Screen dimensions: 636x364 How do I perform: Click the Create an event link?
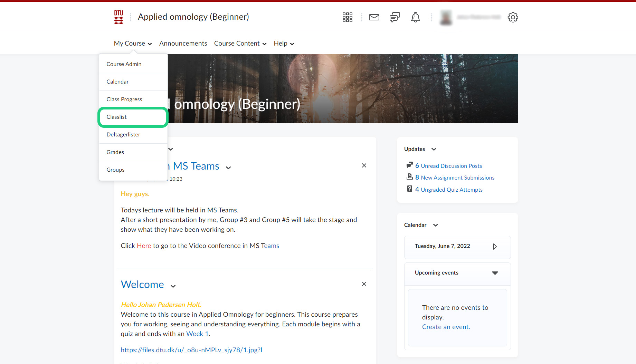click(x=446, y=327)
